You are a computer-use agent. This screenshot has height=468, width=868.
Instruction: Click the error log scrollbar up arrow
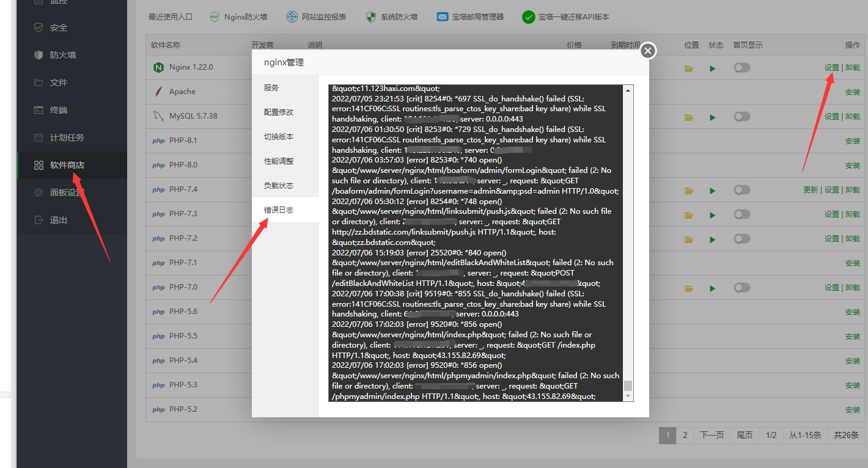tap(628, 90)
